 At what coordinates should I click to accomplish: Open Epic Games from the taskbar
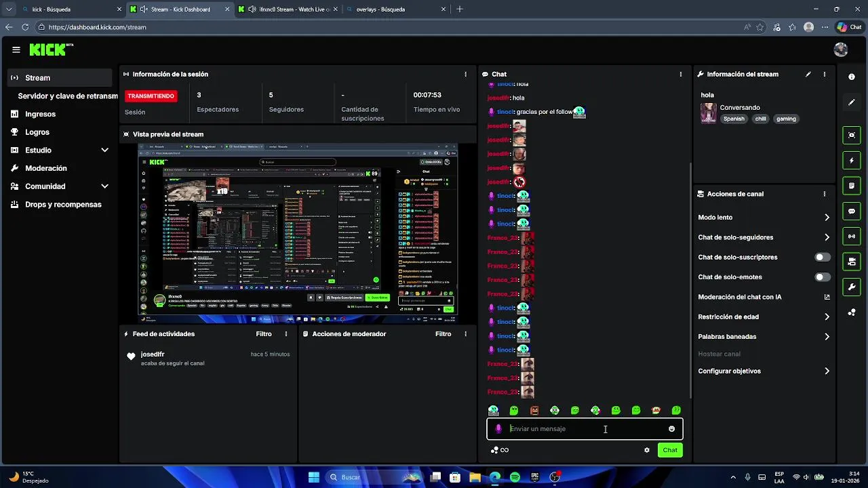click(x=534, y=477)
